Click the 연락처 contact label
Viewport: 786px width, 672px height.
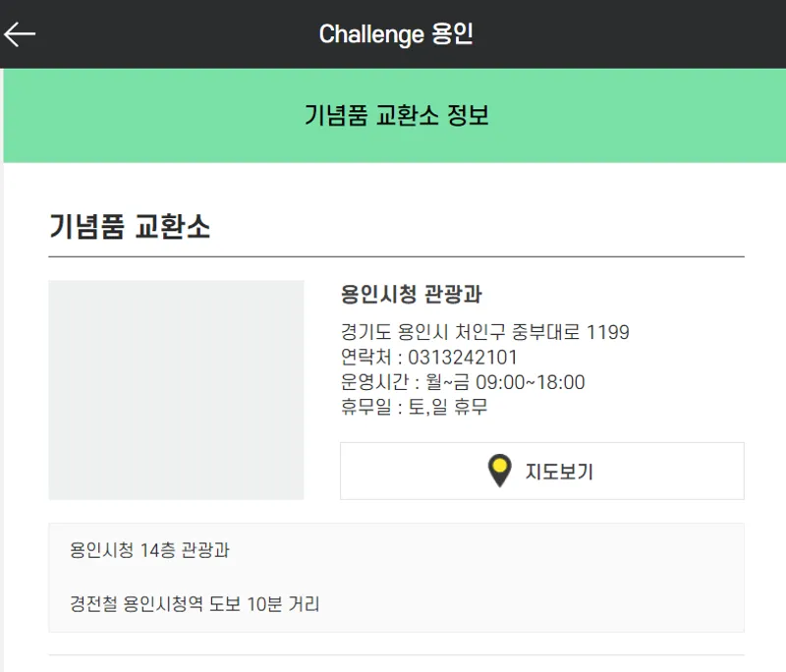pyautogui.click(x=365, y=358)
